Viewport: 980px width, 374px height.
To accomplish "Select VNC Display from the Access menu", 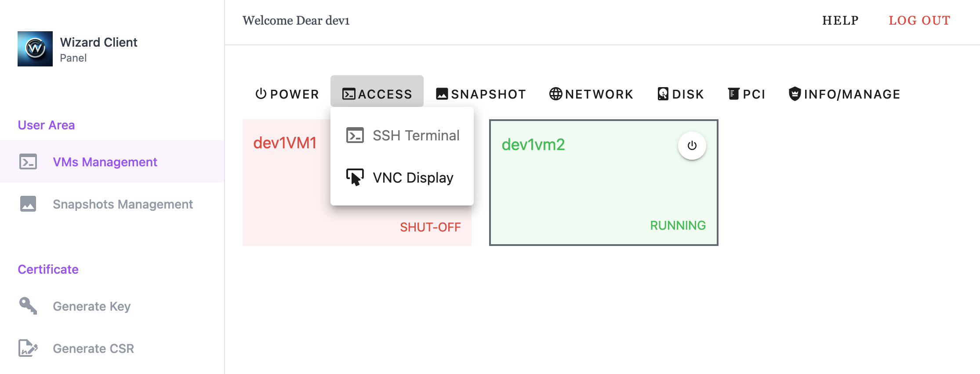I will 413,178.
